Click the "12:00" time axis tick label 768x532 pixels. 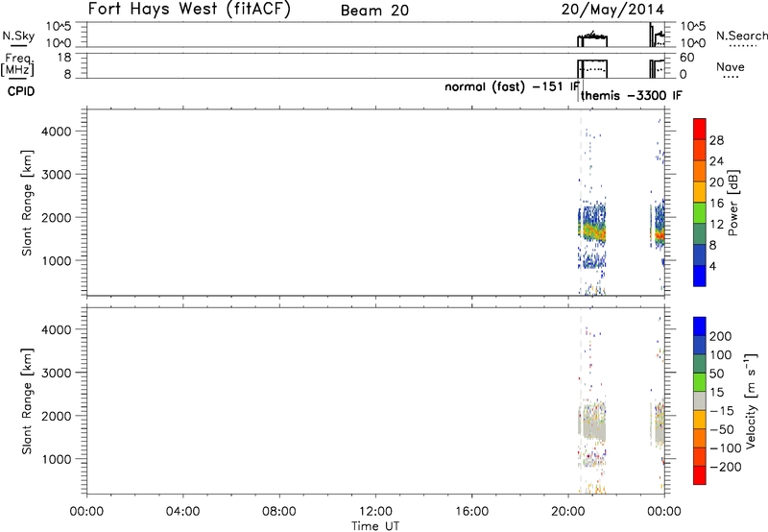[x=375, y=512]
